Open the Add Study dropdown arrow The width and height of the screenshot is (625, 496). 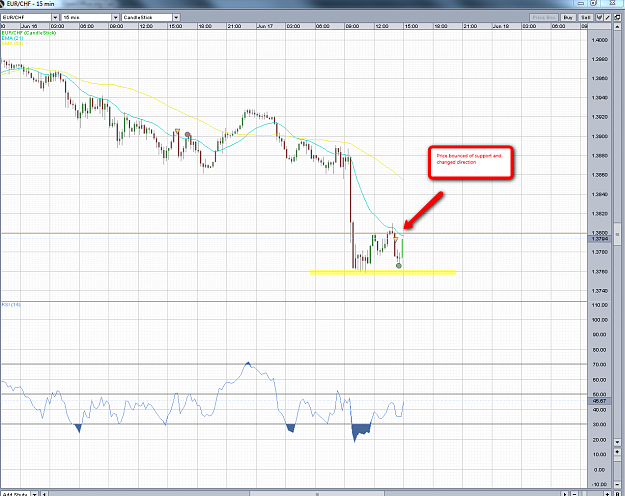(x=34, y=494)
